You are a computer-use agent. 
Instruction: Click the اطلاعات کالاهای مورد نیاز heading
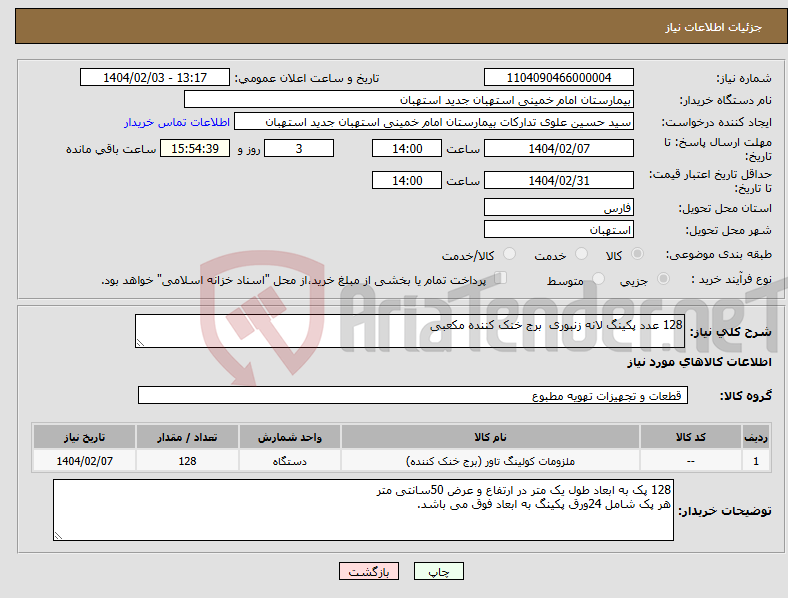pos(699,362)
